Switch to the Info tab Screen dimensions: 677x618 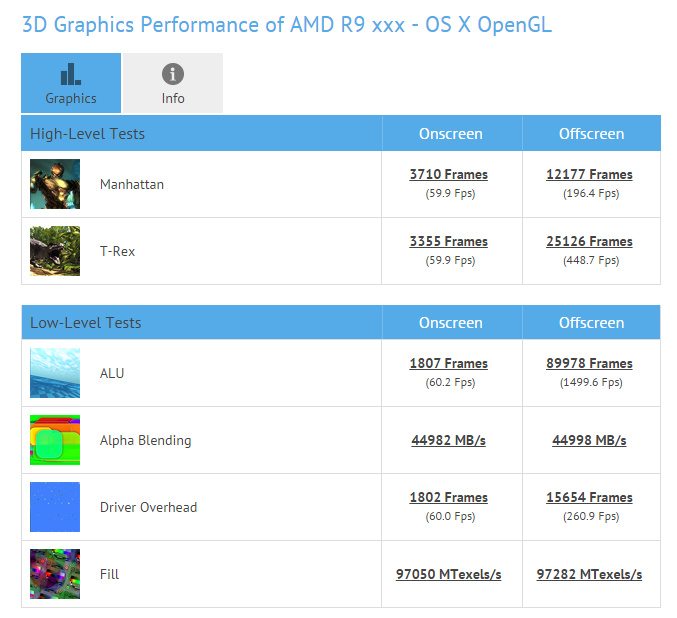173,83
